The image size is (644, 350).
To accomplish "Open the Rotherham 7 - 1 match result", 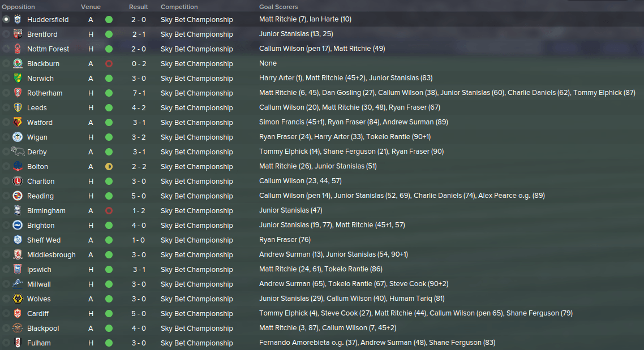I will pos(139,93).
